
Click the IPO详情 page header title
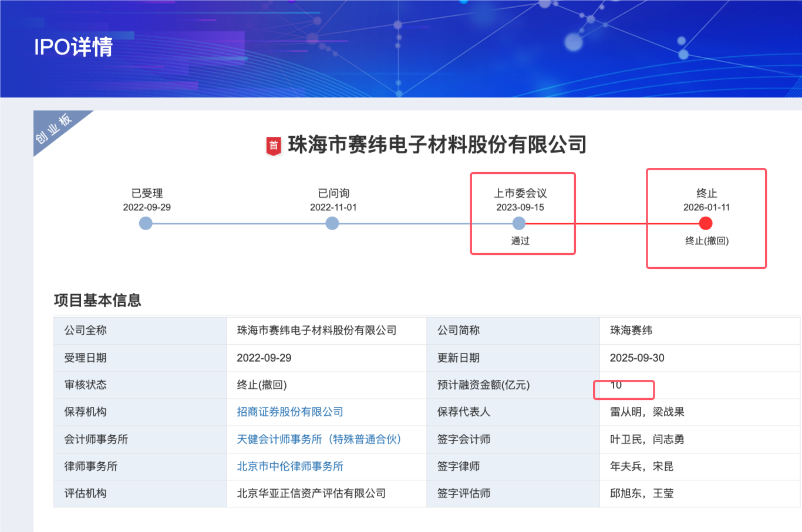[x=73, y=47]
